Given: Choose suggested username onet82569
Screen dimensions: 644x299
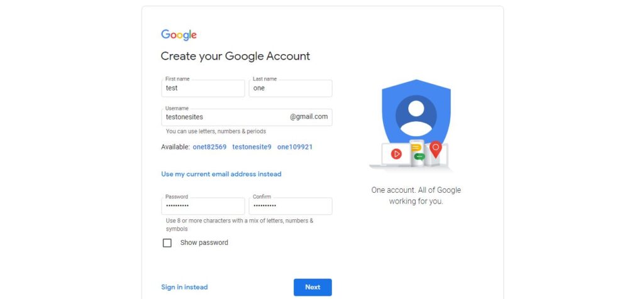Looking at the screenshot, I should (209, 147).
